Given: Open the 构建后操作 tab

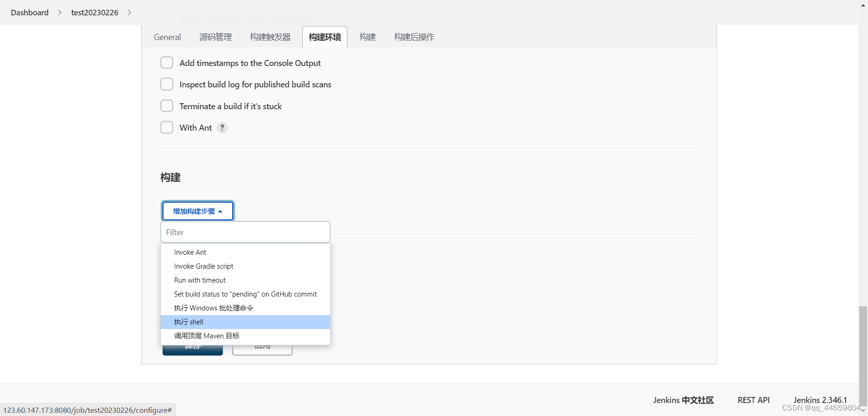Looking at the screenshot, I should click(x=414, y=37).
